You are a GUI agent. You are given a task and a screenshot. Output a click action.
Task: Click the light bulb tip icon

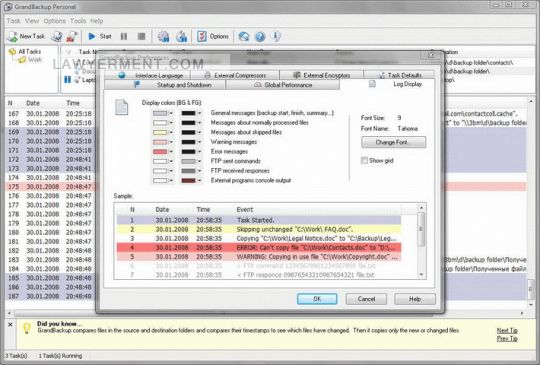tap(26, 328)
